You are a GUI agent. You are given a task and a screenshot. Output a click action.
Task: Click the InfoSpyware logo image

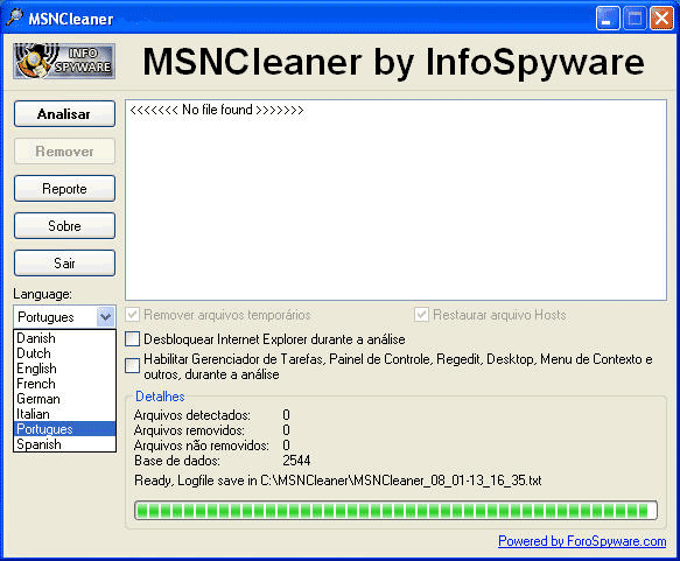[64, 61]
